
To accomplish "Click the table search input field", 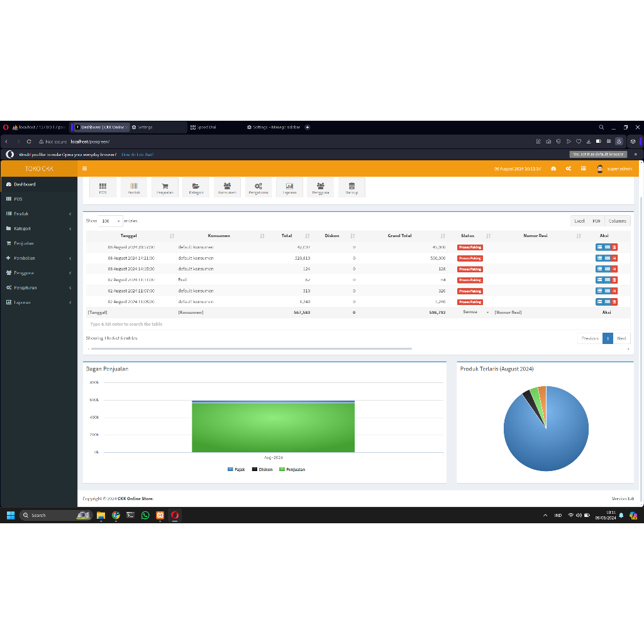I will (x=189, y=323).
